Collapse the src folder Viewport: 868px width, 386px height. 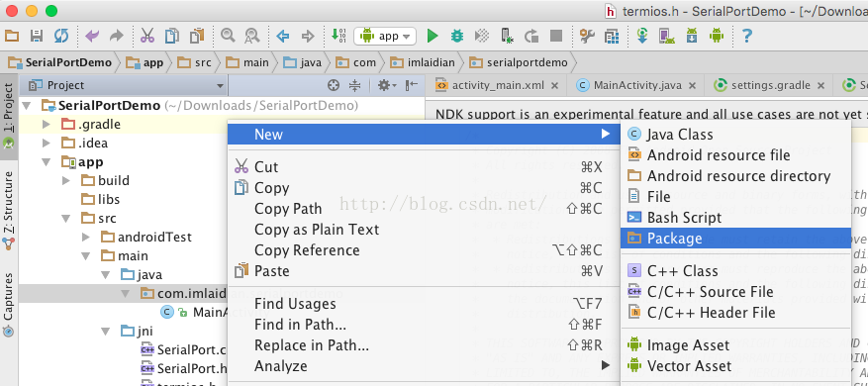coord(67,218)
